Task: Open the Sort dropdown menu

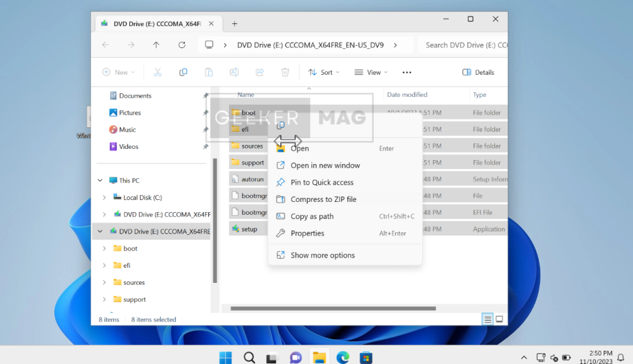Action: 323,72
